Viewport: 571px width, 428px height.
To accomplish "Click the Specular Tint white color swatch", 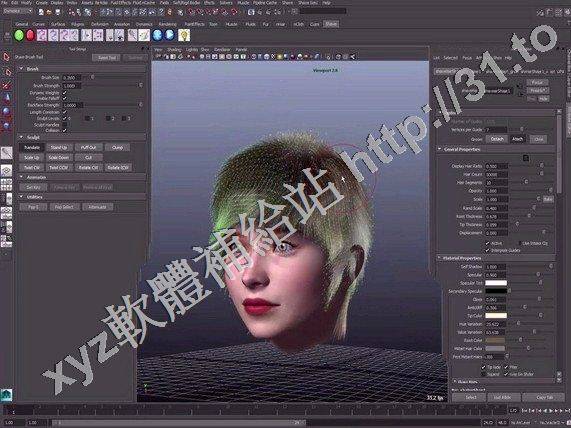I will [496, 283].
